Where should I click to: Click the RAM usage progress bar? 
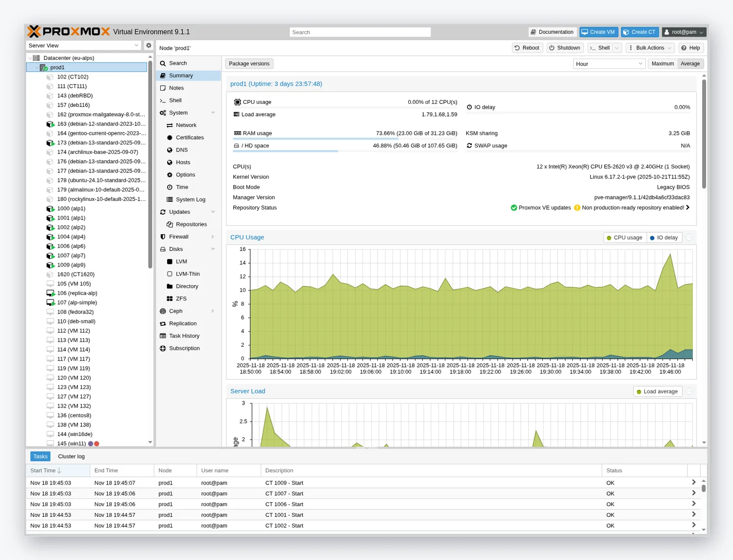[345, 139]
